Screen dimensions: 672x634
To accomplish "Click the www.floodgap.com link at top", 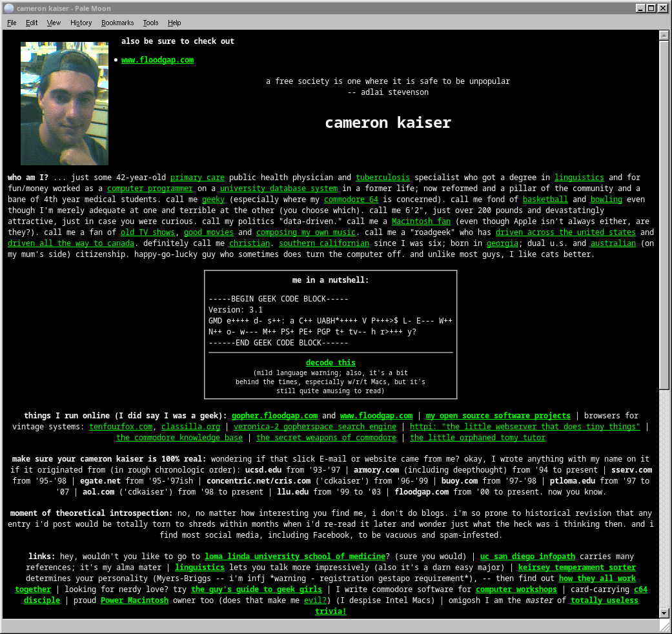I will point(158,60).
